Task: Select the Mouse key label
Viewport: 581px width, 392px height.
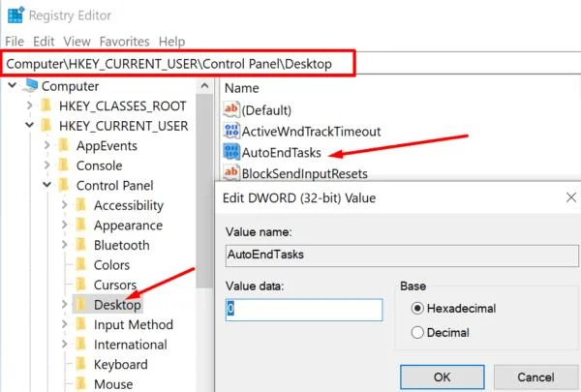Action: [x=113, y=384]
